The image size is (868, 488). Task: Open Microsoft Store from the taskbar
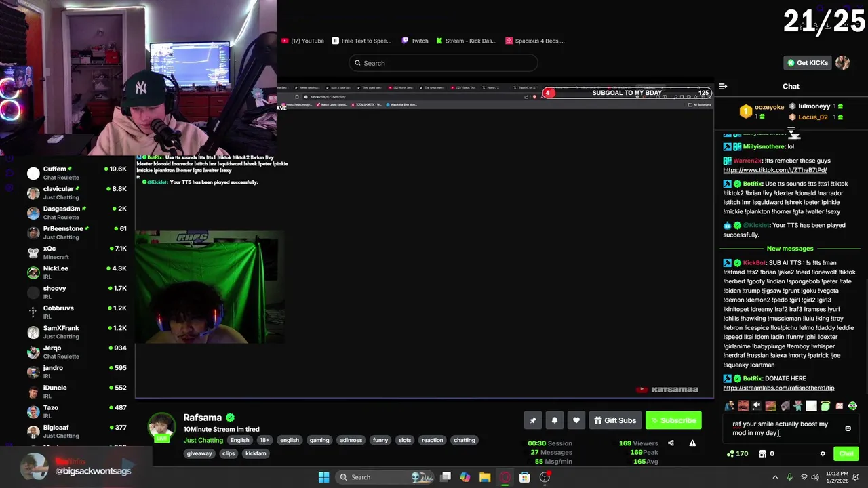tap(524, 477)
